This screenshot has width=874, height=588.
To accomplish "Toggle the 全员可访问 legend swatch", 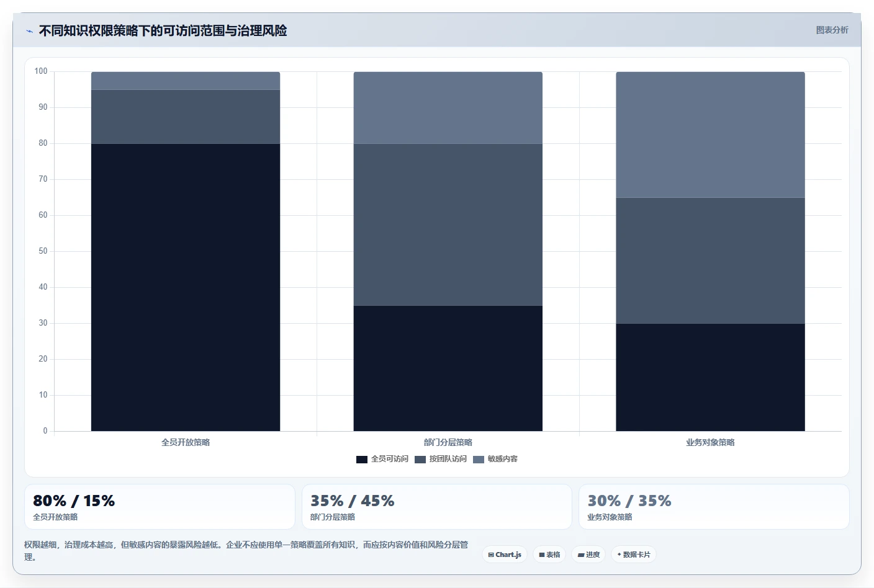I will coord(362,460).
